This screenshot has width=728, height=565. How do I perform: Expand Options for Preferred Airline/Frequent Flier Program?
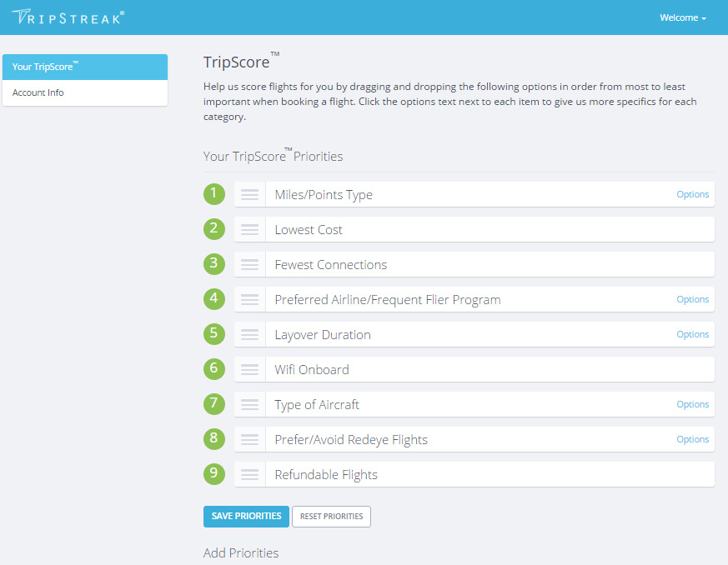(x=692, y=299)
